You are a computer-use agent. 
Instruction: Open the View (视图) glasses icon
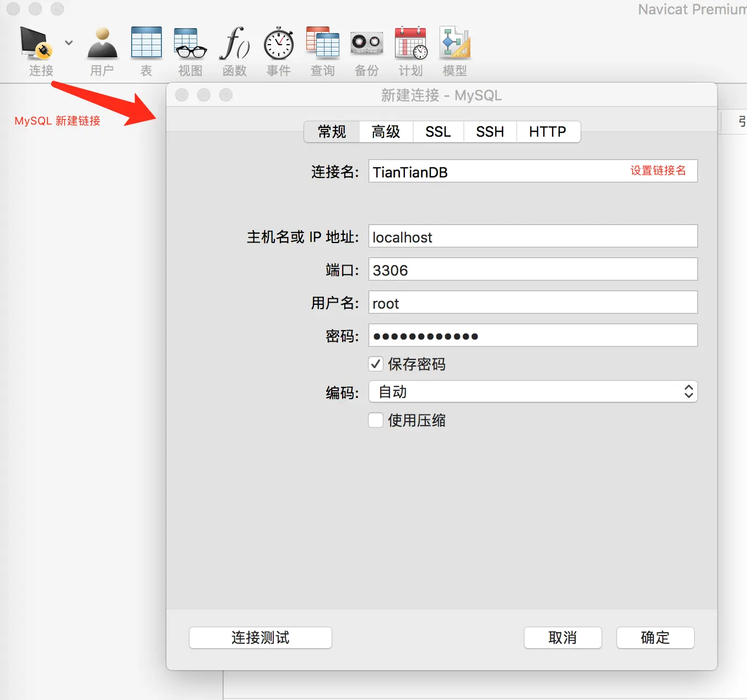[190, 43]
